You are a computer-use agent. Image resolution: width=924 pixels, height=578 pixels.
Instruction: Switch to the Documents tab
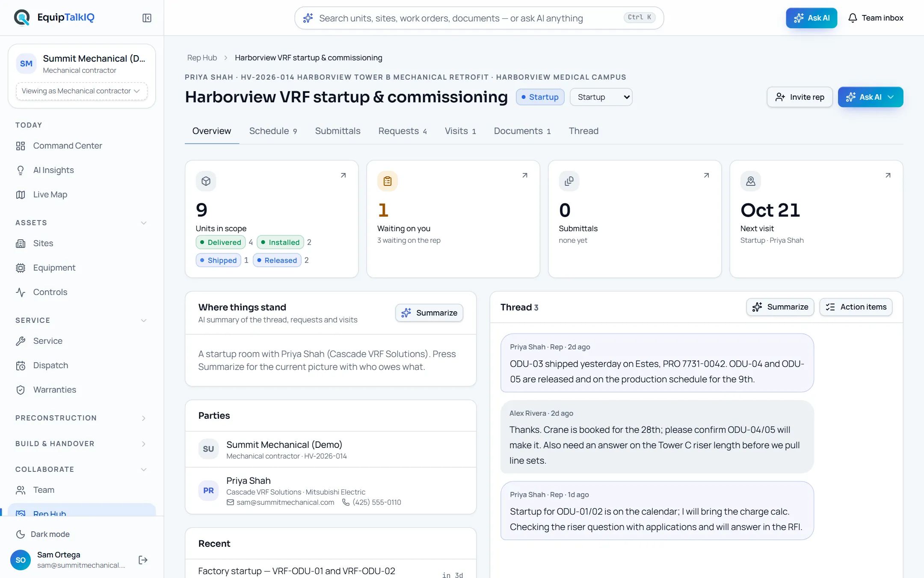[x=522, y=131]
